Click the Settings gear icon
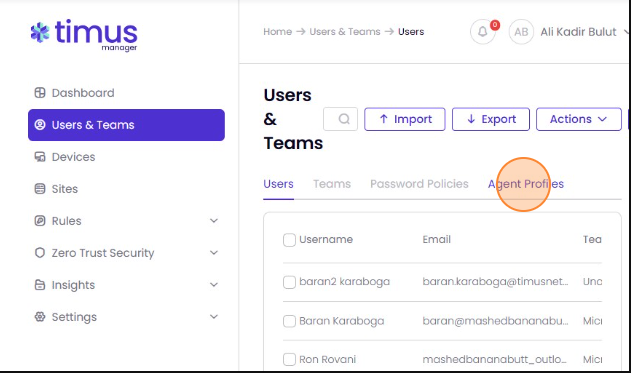 coord(40,317)
